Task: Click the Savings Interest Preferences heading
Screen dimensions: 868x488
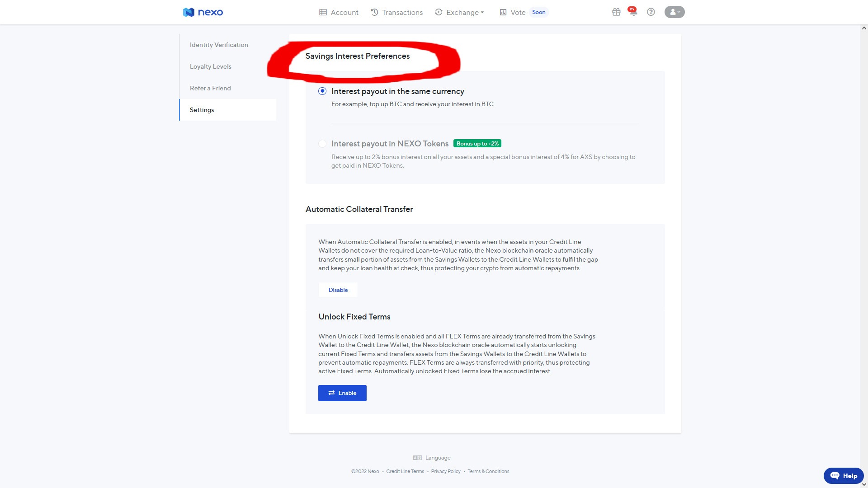Action: (358, 56)
